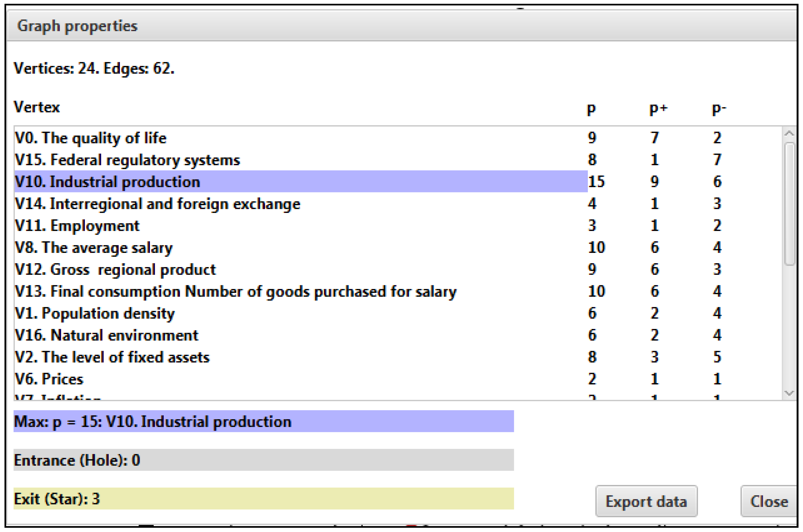Viewport: 803px width, 532px height.
Task: Click the Max p = 15 summary bar
Action: [263, 421]
